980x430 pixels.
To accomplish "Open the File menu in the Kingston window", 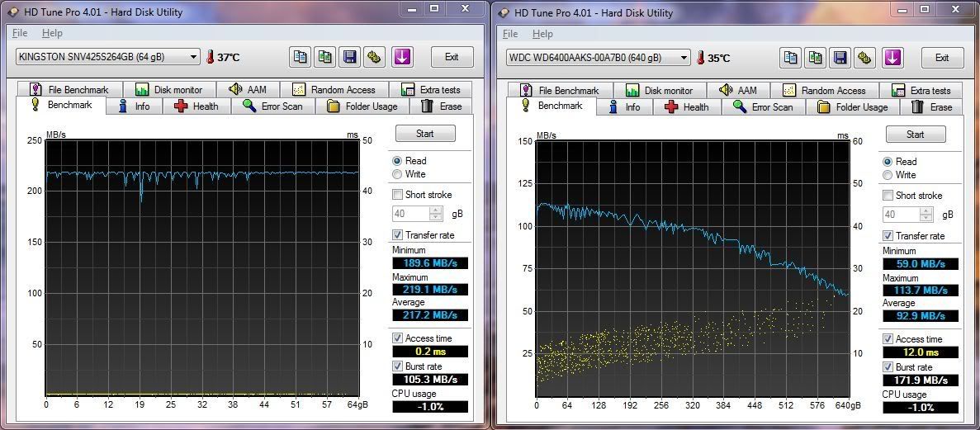I will (20, 33).
